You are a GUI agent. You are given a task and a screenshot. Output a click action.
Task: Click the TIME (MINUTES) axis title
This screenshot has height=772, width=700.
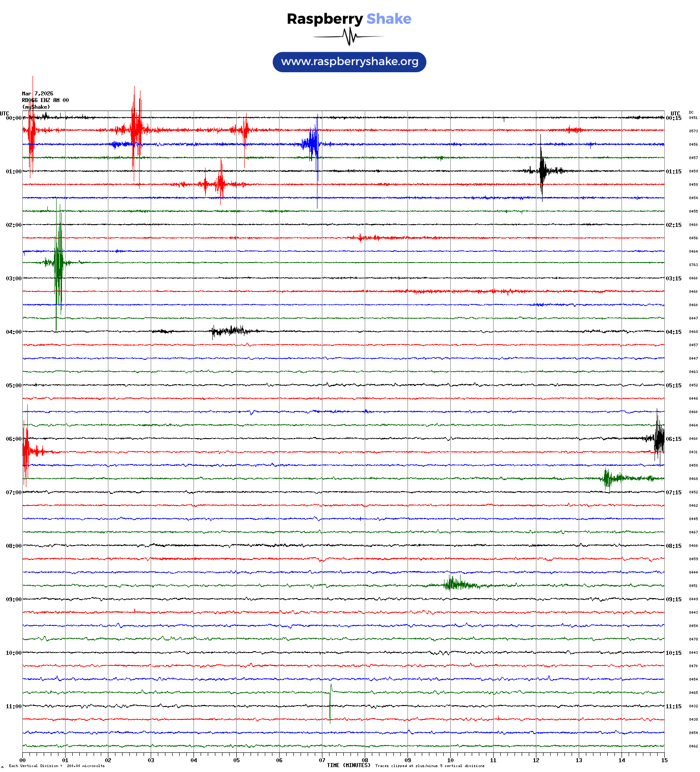(348, 765)
